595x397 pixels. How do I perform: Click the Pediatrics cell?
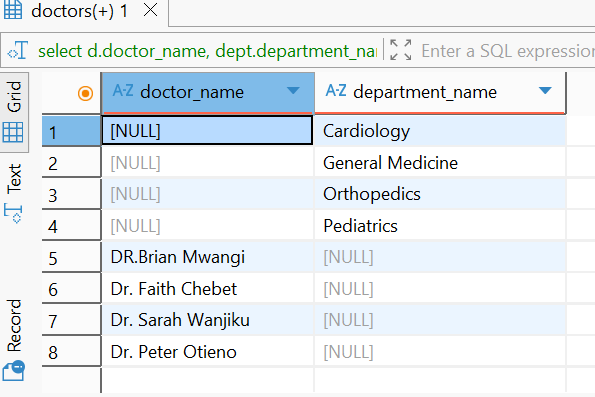click(x=440, y=225)
